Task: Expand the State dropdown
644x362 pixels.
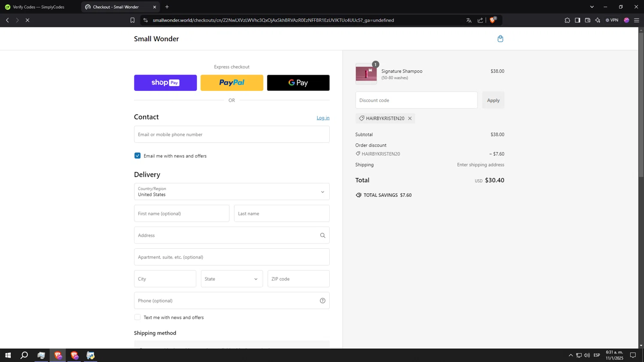Action: [x=231, y=279]
